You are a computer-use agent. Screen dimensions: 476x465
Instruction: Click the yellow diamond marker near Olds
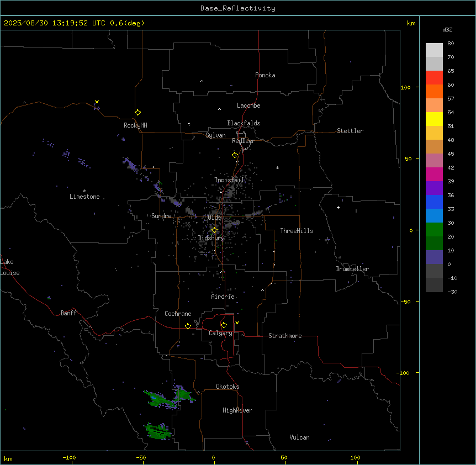pos(214,230)
